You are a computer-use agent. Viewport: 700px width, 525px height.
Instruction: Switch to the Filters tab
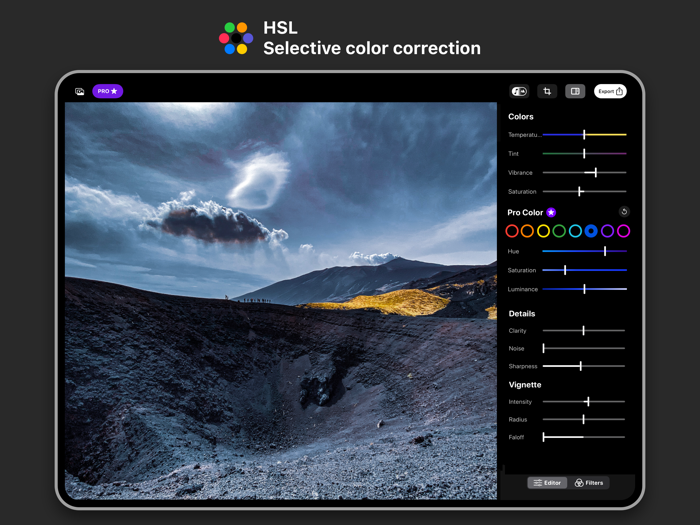click(x=588, y=483)
